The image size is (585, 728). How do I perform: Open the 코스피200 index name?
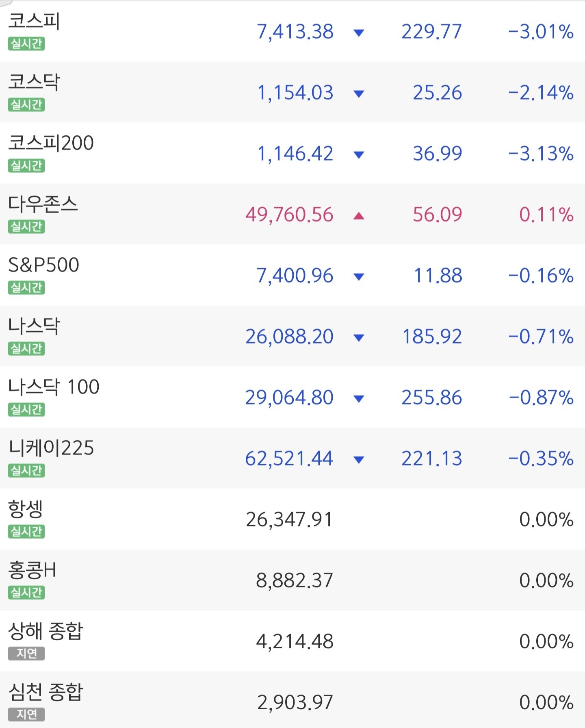(x=51, y=143)
